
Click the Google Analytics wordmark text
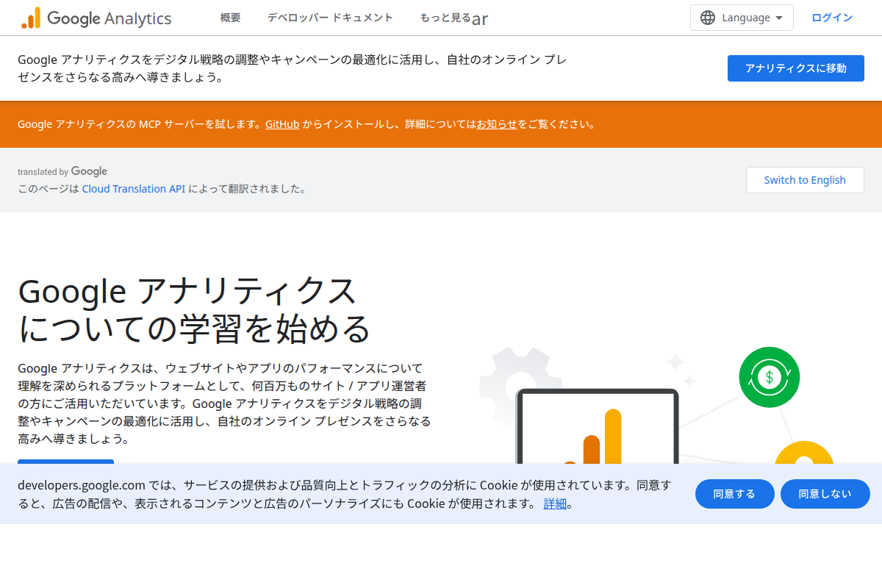click(110, 18)
